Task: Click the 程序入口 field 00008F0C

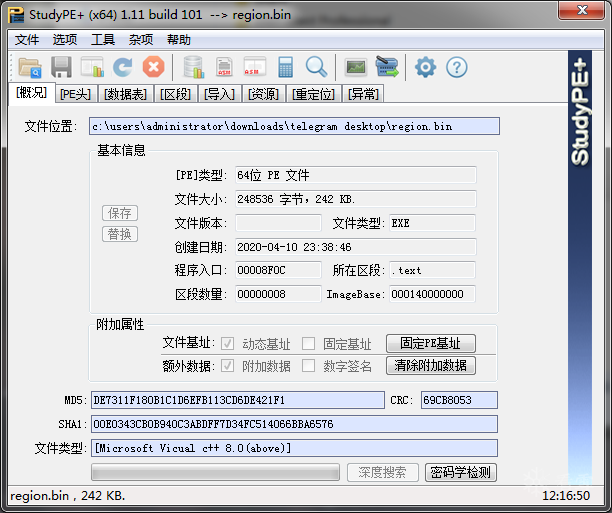Action: pos(278,270)
